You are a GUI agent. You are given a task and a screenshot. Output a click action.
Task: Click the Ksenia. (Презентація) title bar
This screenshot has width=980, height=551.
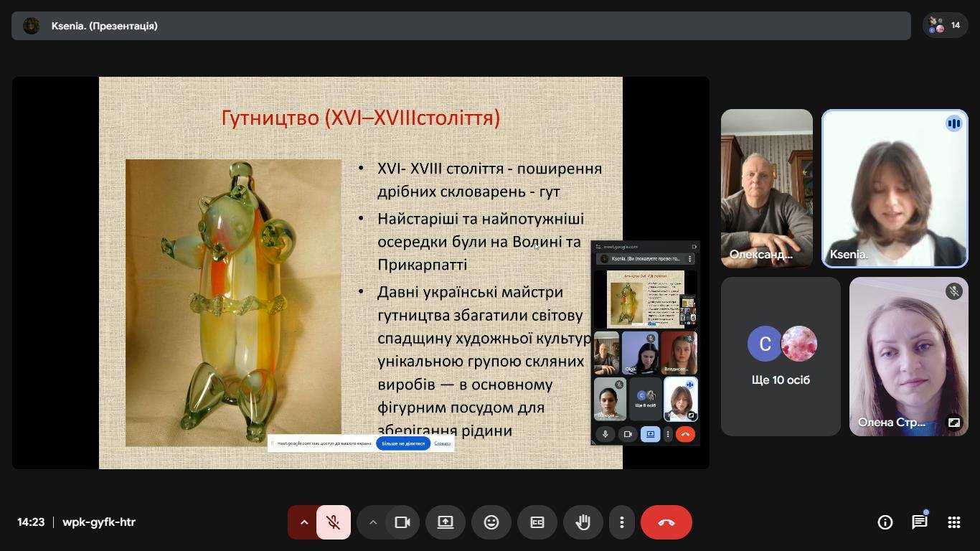coord(461,26)
